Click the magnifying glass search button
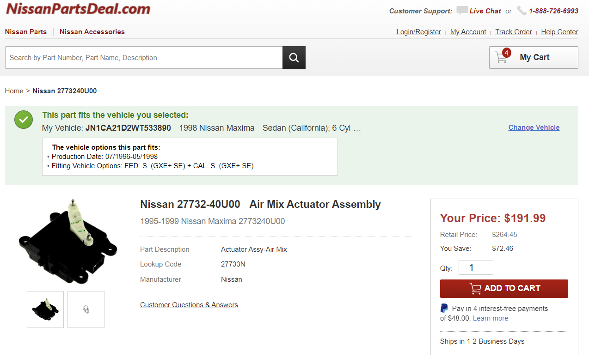This screenshot has height=364, width=589. click(x=294, y=58)
